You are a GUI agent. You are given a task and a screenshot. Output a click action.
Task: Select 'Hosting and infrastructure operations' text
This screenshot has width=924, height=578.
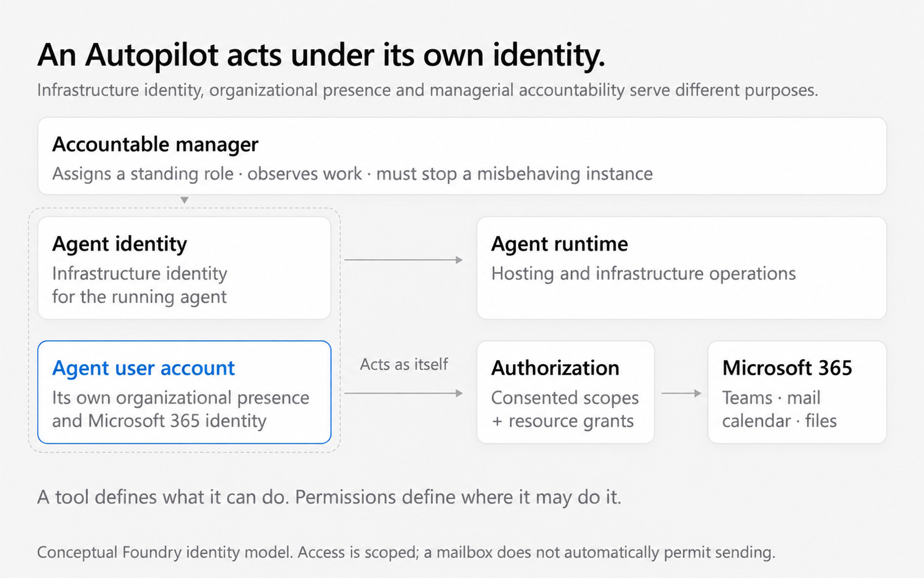pos(643,273)
